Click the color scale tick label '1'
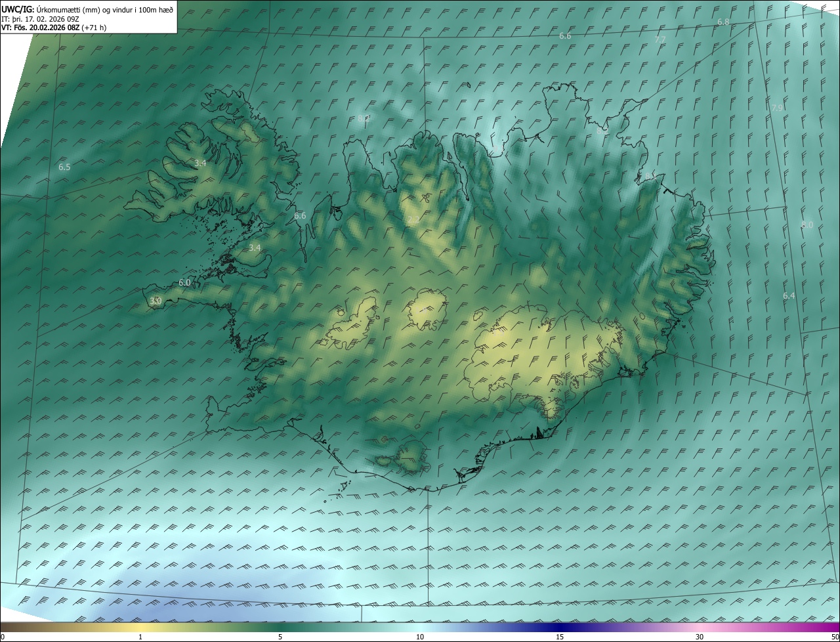The height and width of the screenshot is (642, 840). pos(140,637)
